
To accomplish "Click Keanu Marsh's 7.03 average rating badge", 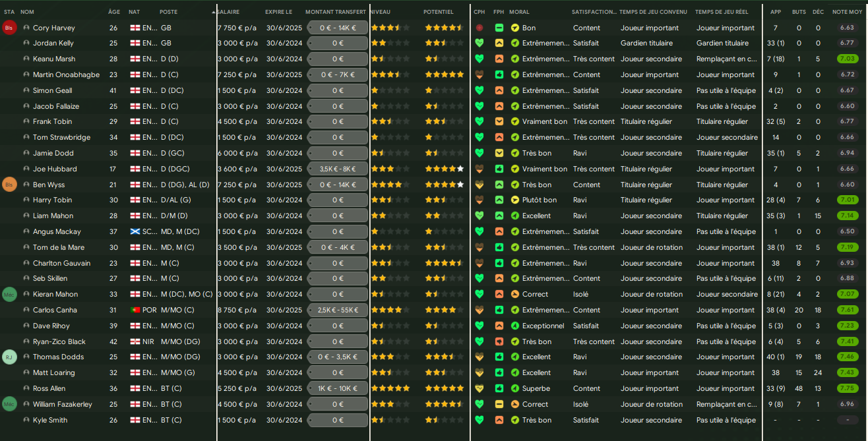I will coord(848,59).
